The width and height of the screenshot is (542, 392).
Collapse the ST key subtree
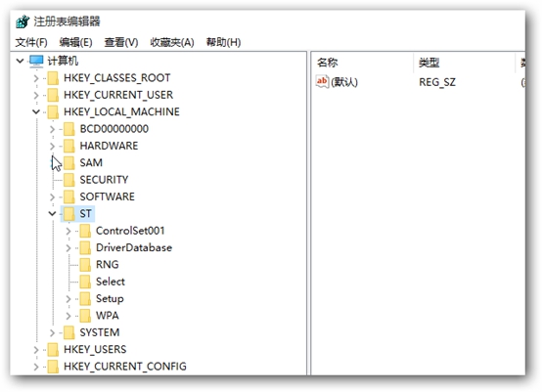point(52,213)
